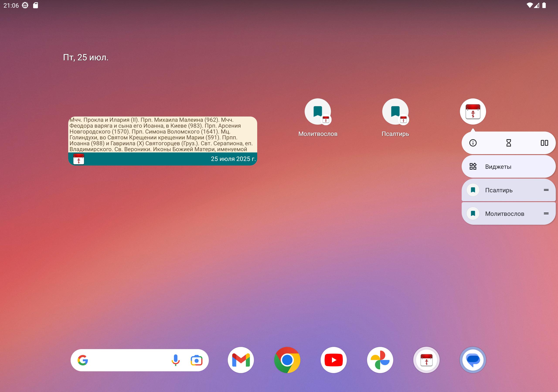
Task: Grab the drag handle next to Псалтирь shortcut
Action: tap(546, 190)
